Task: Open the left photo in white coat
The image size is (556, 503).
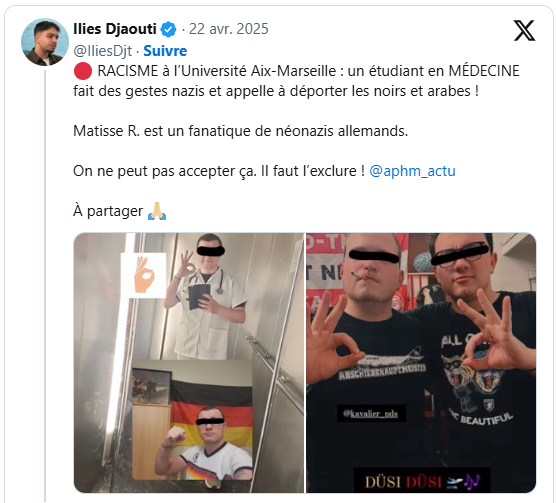Action: [189, 363]
